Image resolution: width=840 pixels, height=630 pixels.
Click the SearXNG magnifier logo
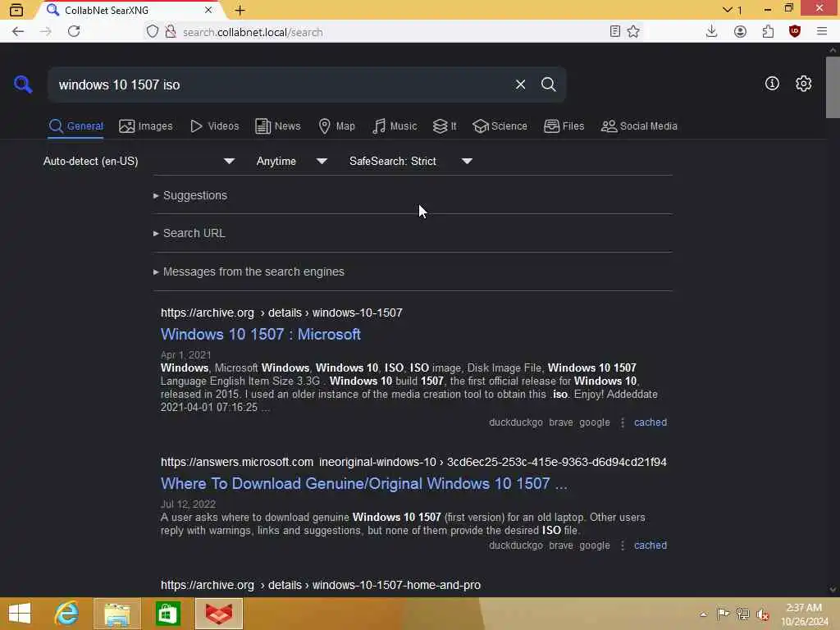(23, 84)
